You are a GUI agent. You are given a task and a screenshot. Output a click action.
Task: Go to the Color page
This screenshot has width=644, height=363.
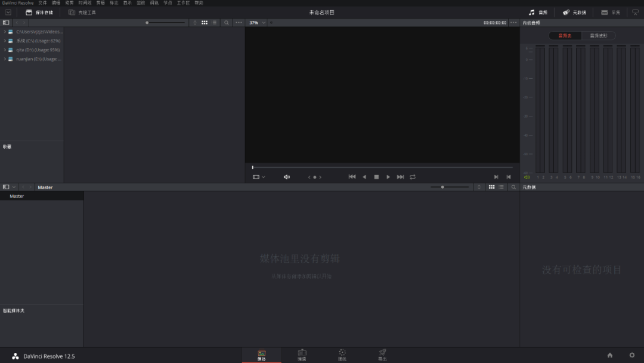point(342,355)
